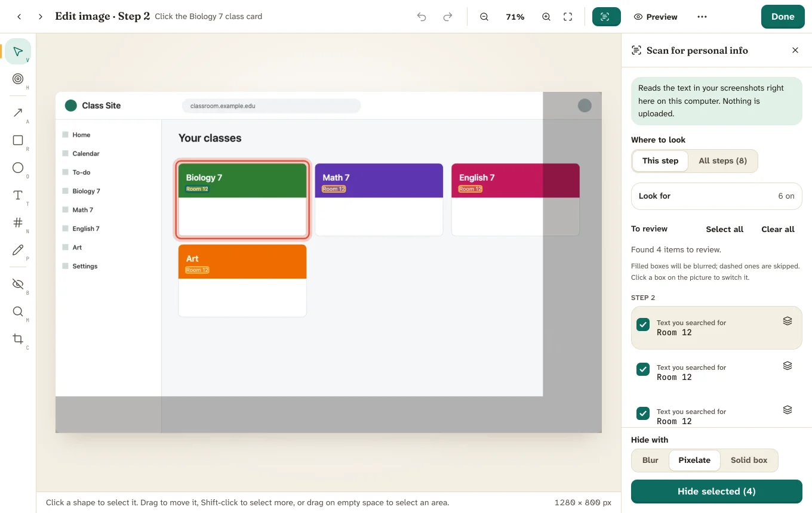Image resolution: width=812 pixels, height=513 pixels.
Task: Switch to the All steps (8) tab
Action: click(x=722, y=161)
